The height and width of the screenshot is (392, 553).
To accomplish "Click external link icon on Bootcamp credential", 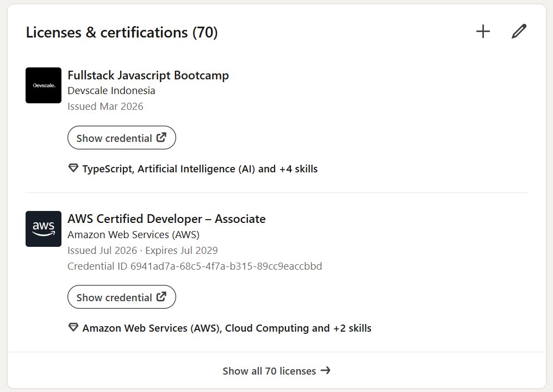I will pyautogui.click(x=161, y=137).
